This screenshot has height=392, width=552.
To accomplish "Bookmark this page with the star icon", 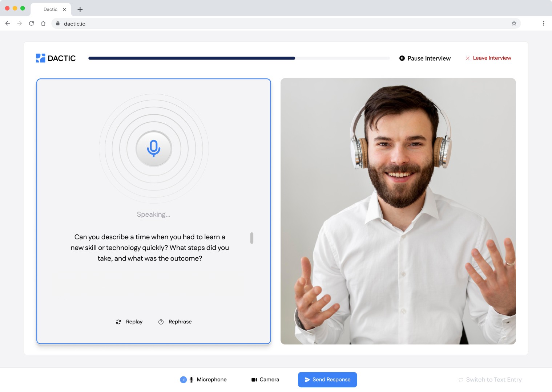I will (x=514, y=24).
